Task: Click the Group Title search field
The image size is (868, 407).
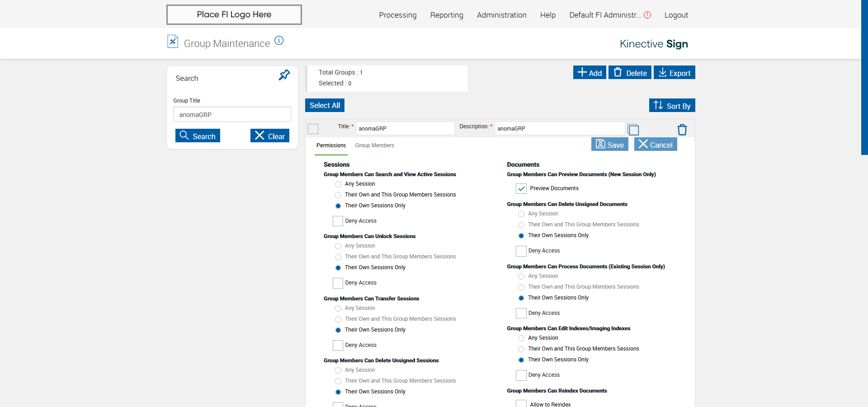Action: (x=232, y=115)
